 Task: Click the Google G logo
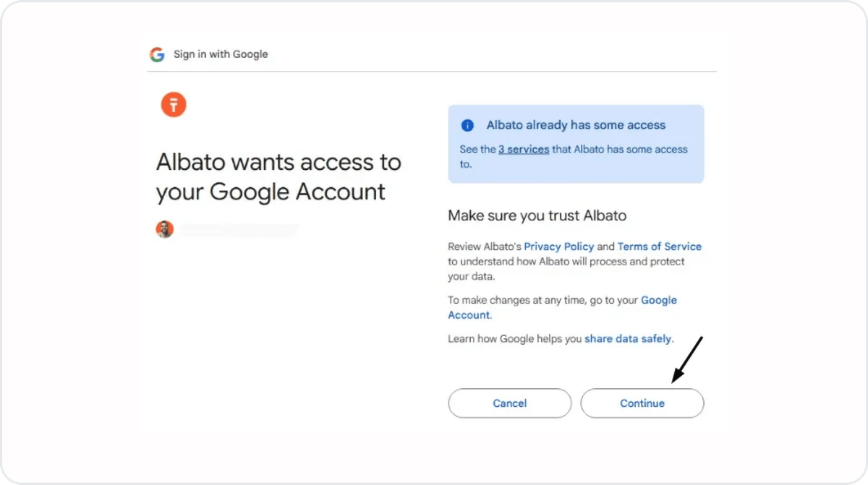coord(157,54)
